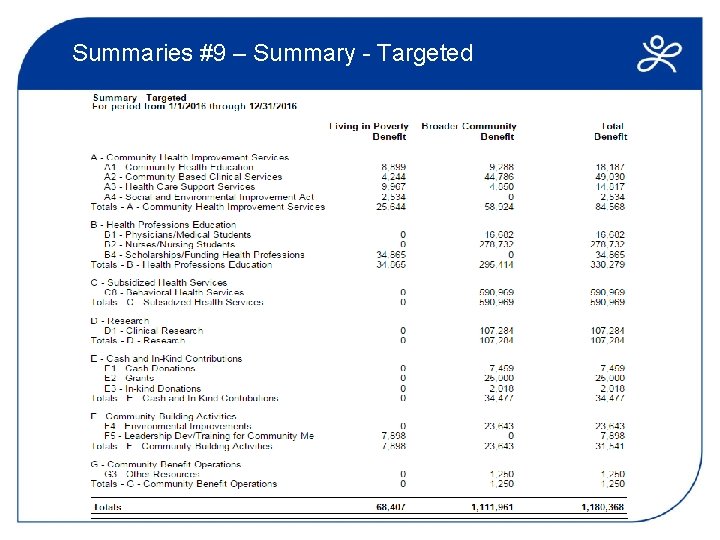Click total value 31,541 for section F

point(610,446)
